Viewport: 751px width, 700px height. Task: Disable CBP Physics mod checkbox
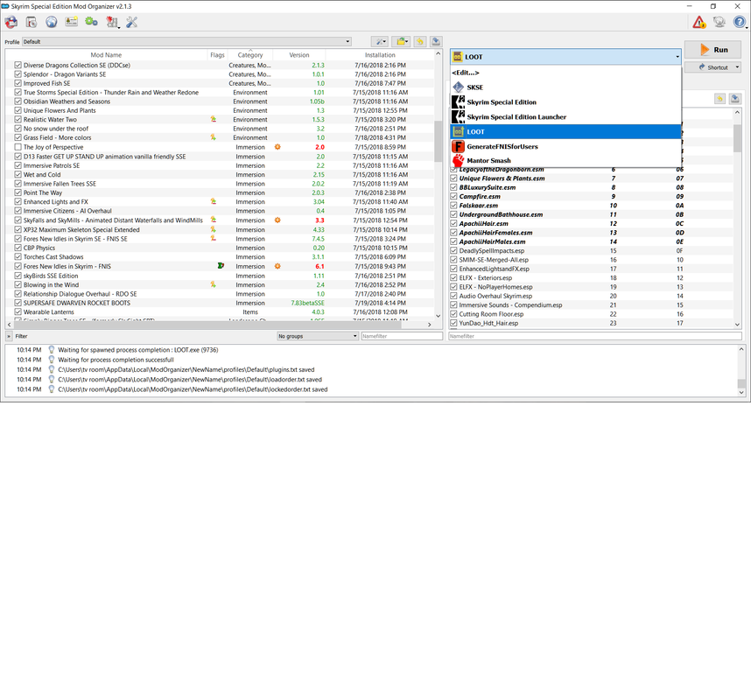(x=18, y=248)
